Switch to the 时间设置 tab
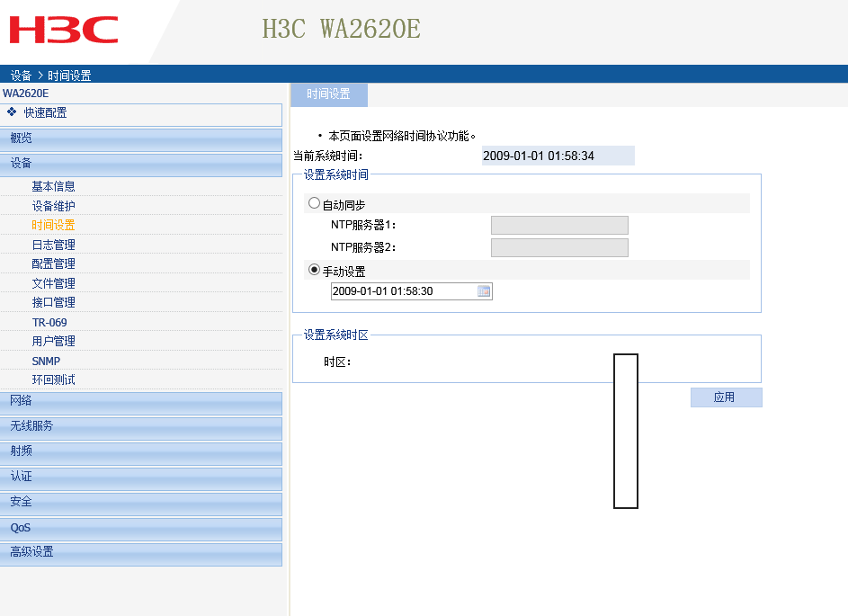The width and height of the screenshot is (848, 616). click(329, 94)
